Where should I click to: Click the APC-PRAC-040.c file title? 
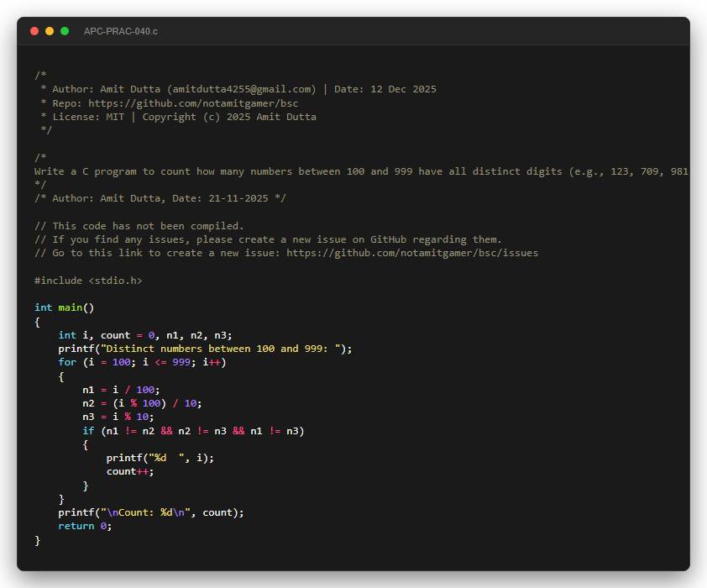120,31
